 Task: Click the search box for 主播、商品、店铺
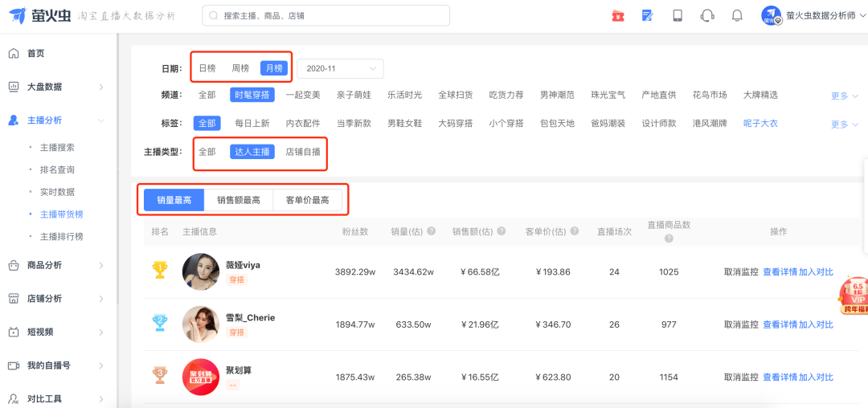pos(326,16)
